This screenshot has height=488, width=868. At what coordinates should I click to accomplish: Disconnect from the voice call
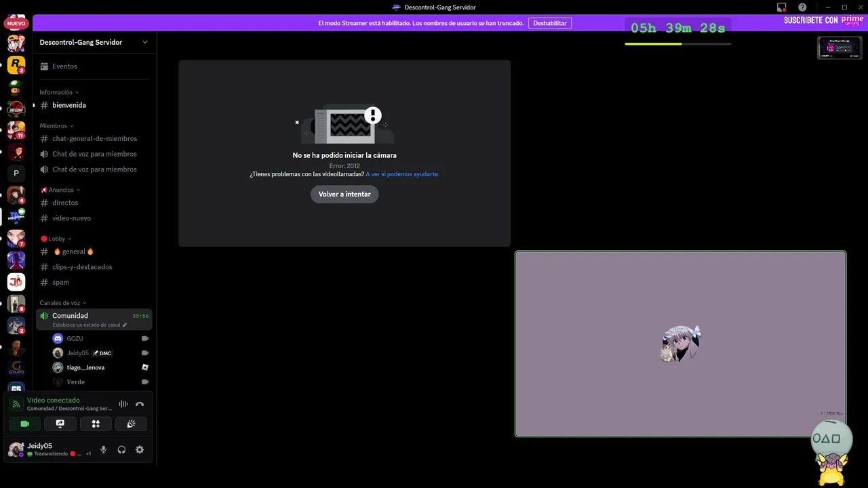140,404
